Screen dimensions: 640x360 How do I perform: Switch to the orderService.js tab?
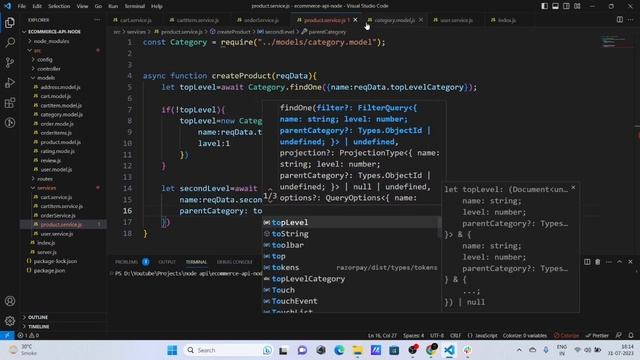261,20
